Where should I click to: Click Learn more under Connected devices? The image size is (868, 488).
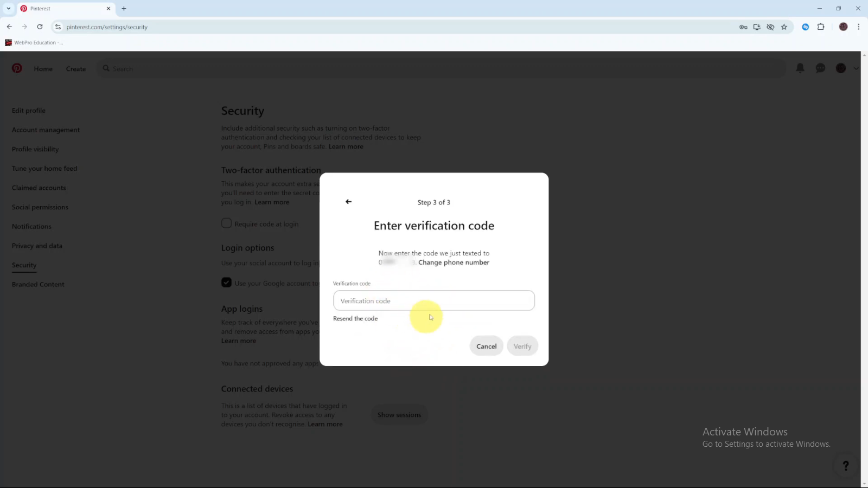coord(325,425)
